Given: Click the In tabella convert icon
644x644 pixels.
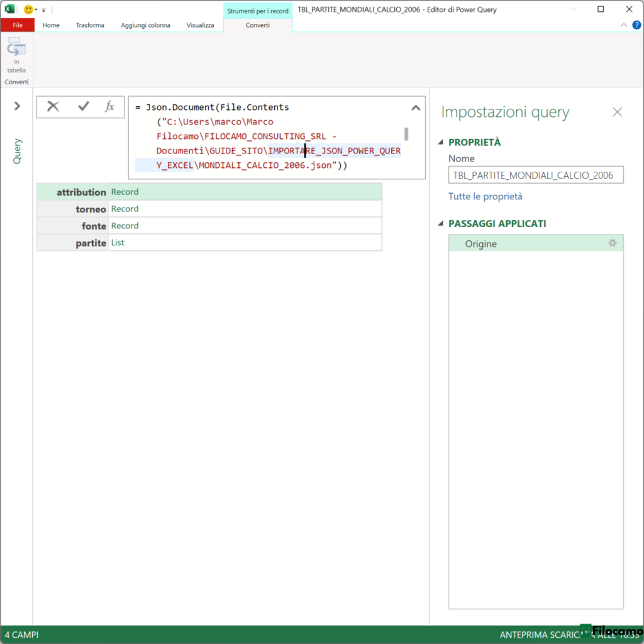Looking at the screenshot, I should coord(16,55).
